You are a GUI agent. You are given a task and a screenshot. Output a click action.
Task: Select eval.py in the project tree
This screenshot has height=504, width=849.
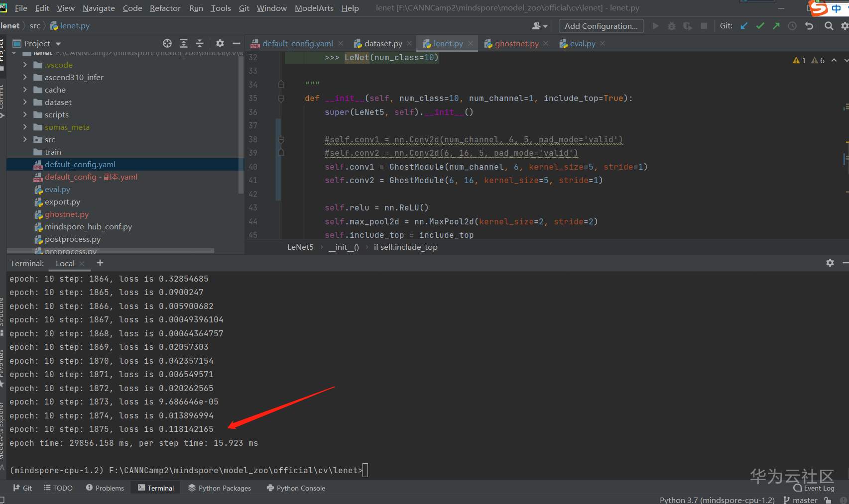(x=57, y=189)
